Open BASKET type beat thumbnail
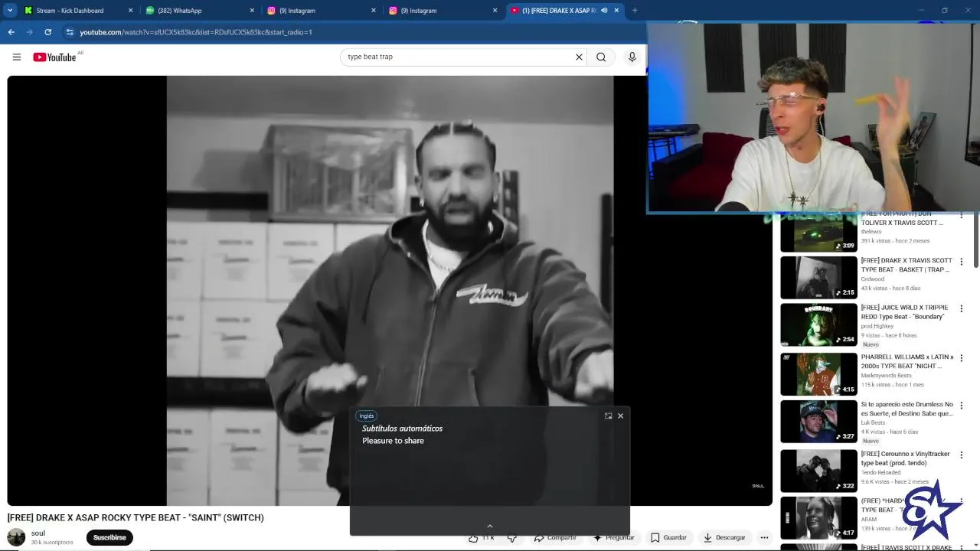 point(818,277)
